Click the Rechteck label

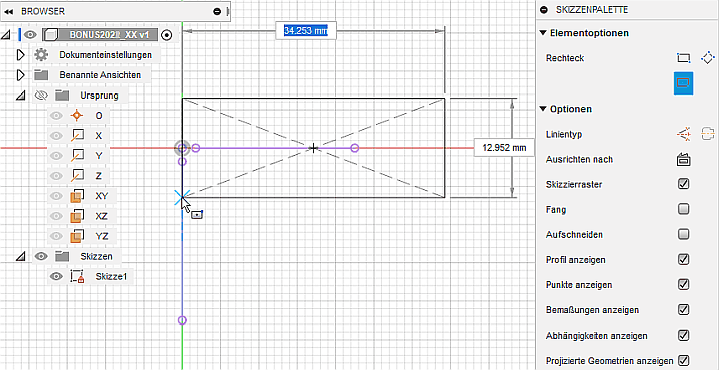[x=565, y=58]
